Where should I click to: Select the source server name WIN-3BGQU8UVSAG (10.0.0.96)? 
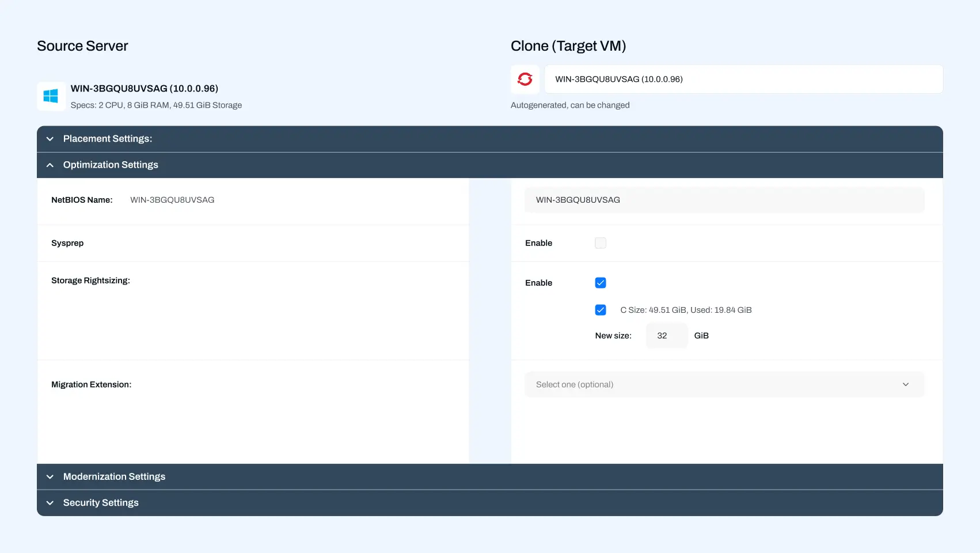[144, 89]
